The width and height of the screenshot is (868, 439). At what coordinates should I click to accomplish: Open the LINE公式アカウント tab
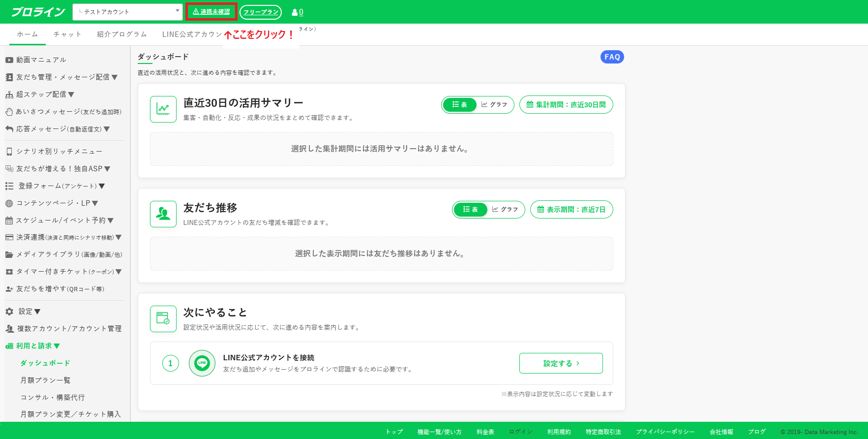point(192,34)
